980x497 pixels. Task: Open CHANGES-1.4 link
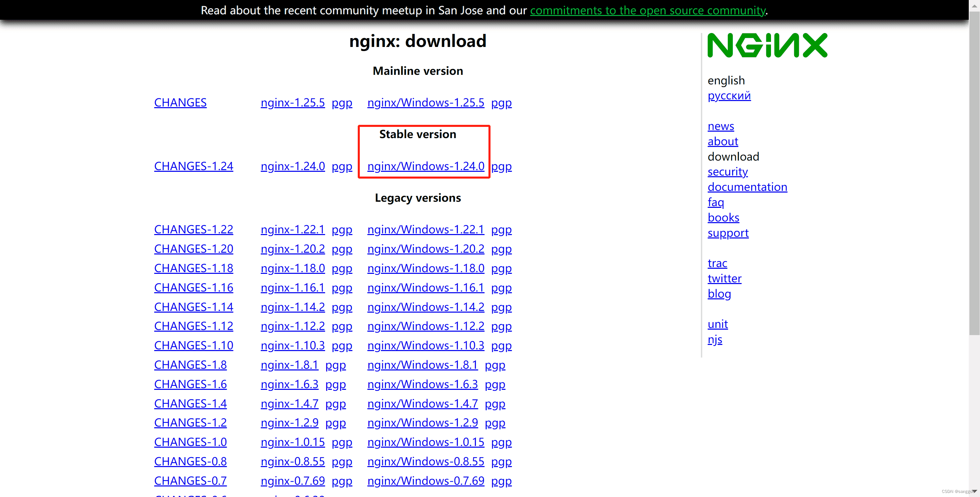click(x=190, y=403)
